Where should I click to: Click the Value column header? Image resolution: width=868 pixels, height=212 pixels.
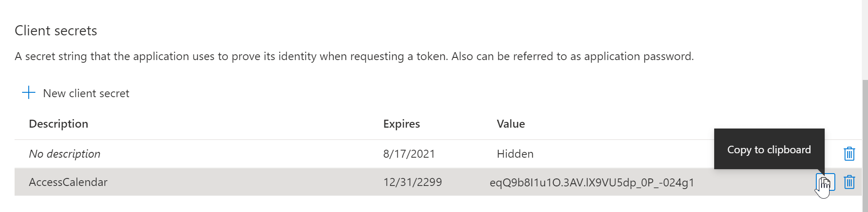click(x=510, y=124)
